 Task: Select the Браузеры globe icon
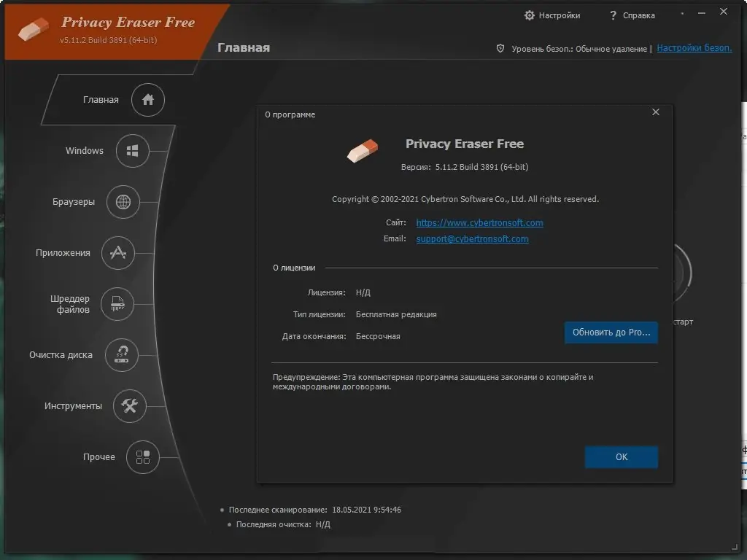125,202
